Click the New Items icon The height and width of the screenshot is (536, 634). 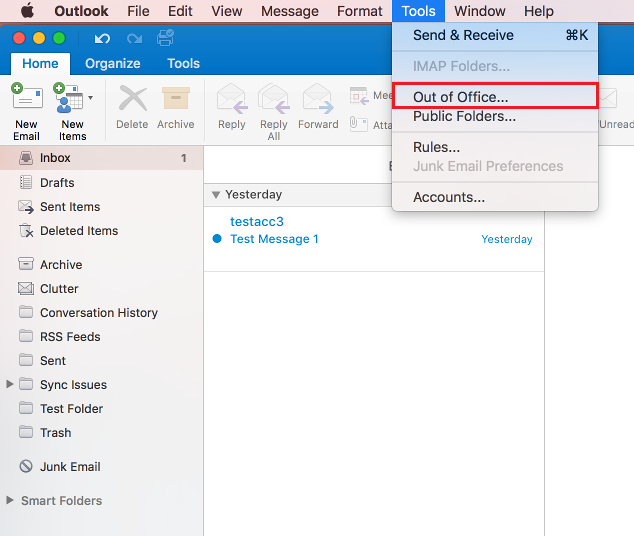[68, 97]
